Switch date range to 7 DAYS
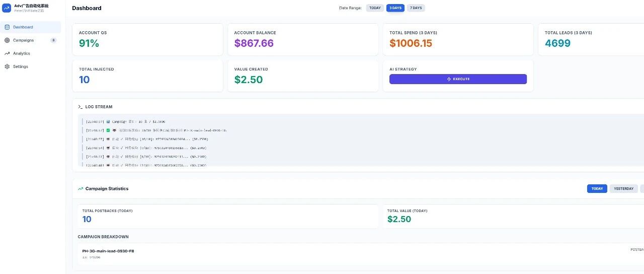 point(416,8)
